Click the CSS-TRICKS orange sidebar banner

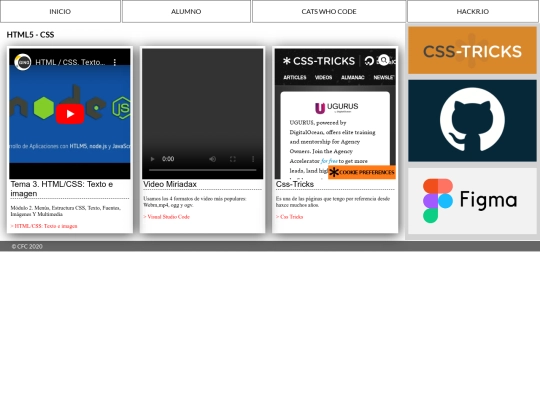click(472, 50)
